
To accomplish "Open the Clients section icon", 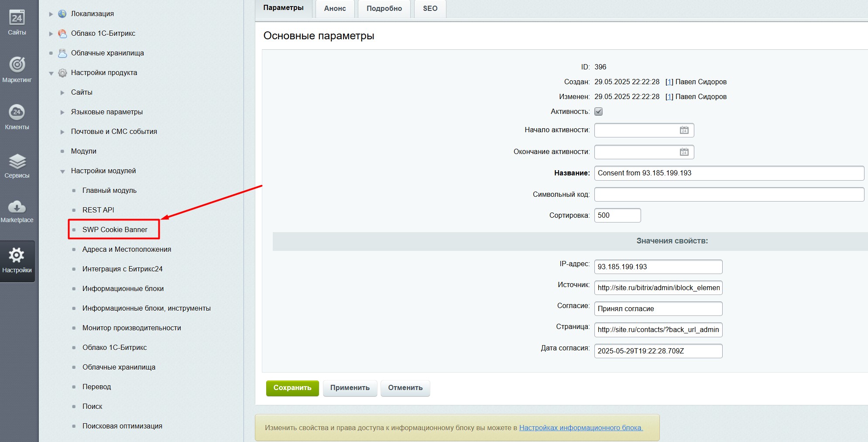I will point(17,113).
